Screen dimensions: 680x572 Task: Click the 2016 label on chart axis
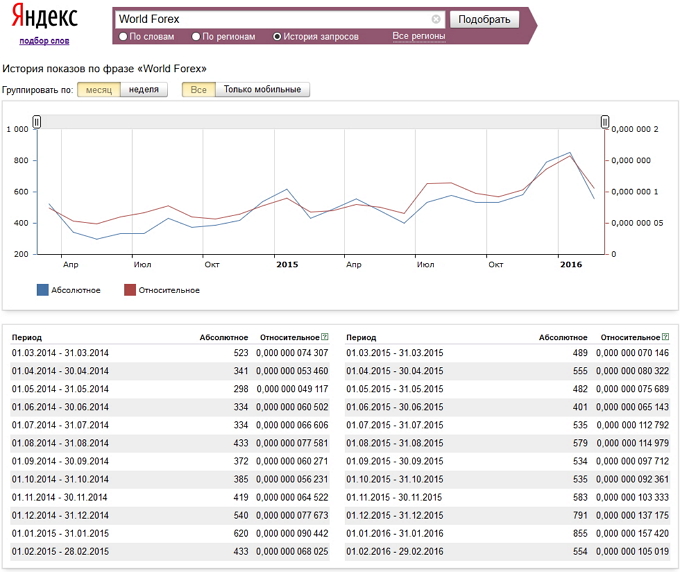(571, 265)
